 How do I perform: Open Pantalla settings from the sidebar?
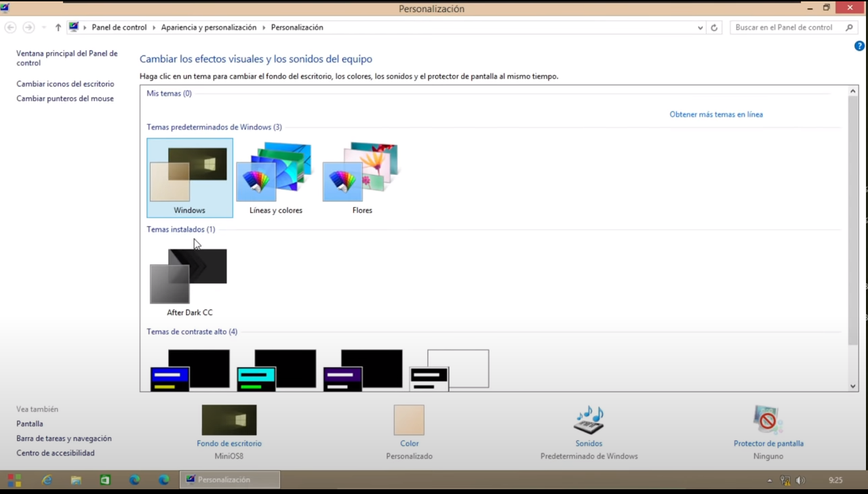pyautogui.click(x=29, y=423)
